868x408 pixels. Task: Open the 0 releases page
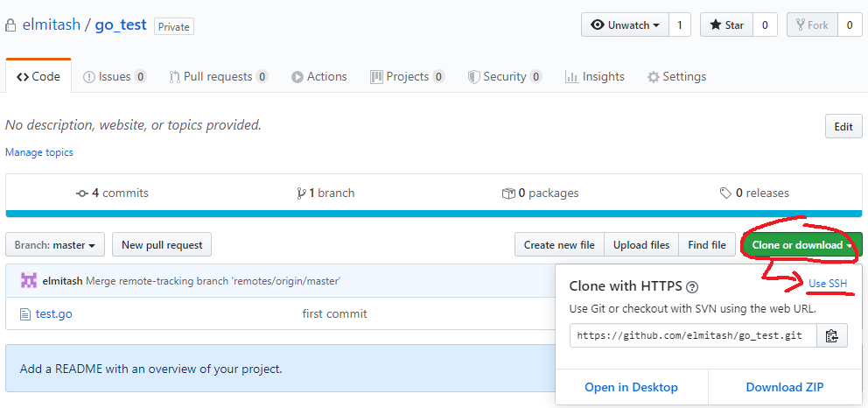click(x=754, y=193)
